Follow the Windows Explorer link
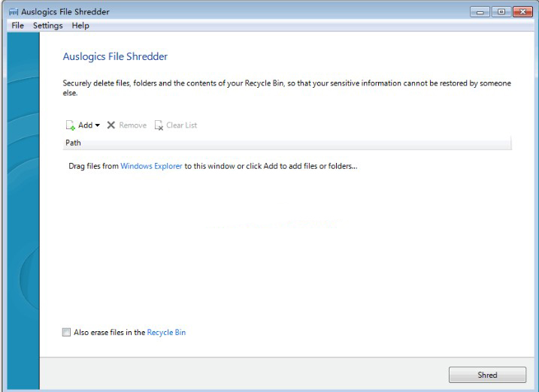 click(151, 166)
